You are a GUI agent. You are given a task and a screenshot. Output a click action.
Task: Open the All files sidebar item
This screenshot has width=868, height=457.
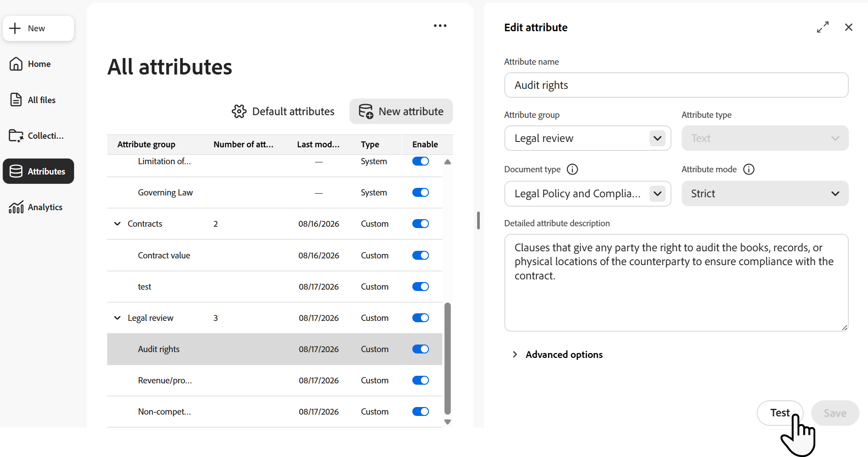click(x=38, y=100)
